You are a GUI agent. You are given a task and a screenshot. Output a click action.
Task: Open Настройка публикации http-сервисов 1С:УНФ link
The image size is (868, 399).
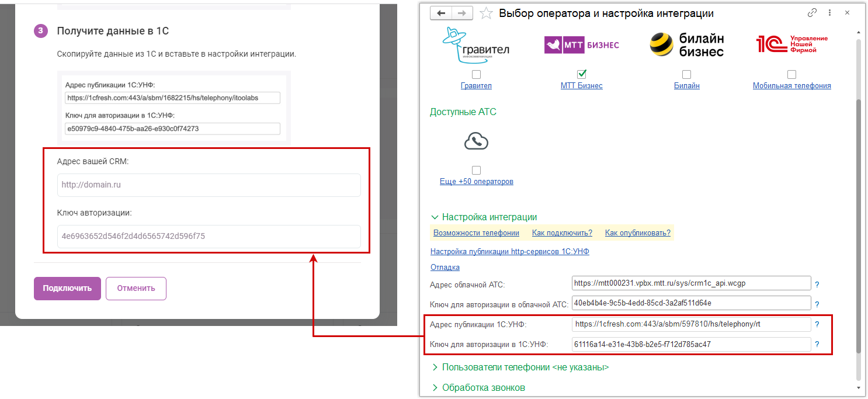(509, 252)
